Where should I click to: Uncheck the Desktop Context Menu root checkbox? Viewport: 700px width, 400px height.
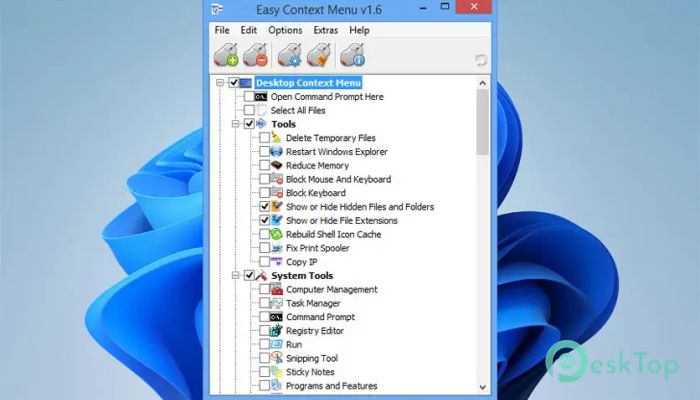pos(233,83)
